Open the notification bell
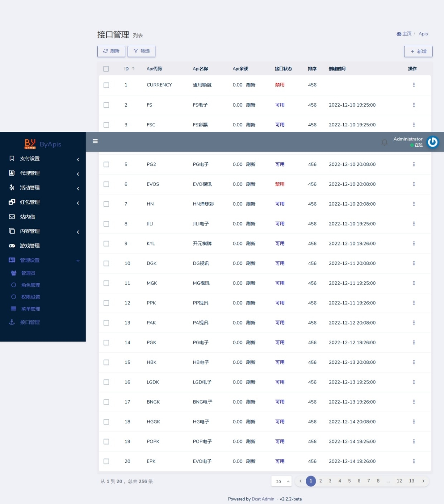This screenshot has width=444, height=504. (x=385, y=142)
